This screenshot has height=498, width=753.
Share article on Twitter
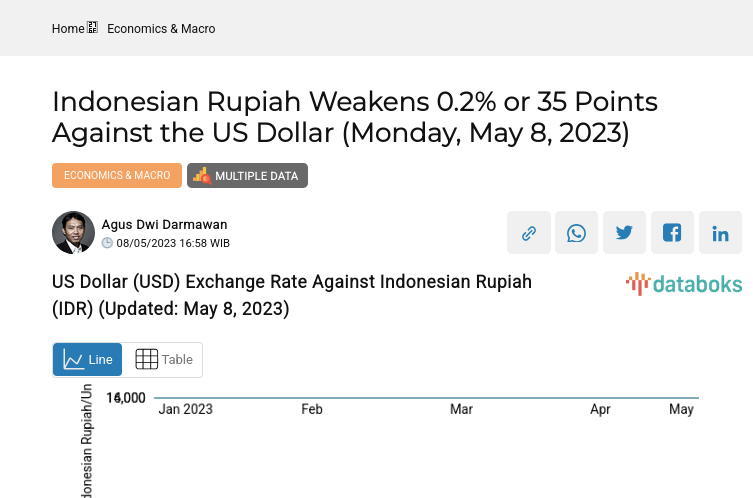coord(624,233)
